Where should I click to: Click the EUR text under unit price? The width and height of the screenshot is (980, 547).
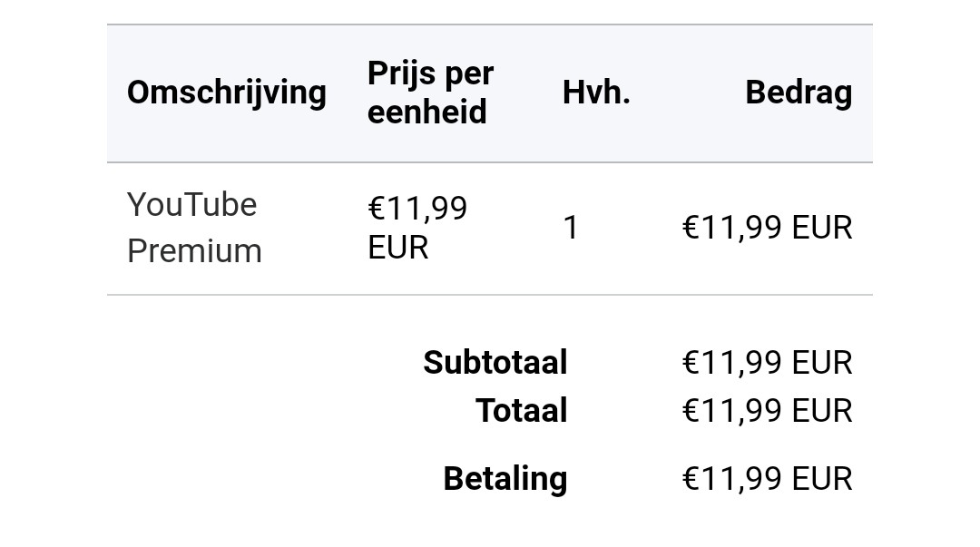[398, 248]
